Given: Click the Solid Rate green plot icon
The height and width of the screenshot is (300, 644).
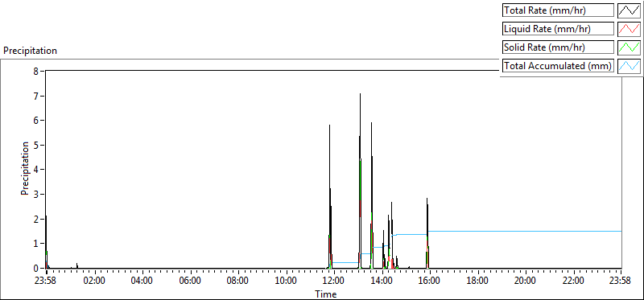Looking at the screenshot, I should point(629,47).
